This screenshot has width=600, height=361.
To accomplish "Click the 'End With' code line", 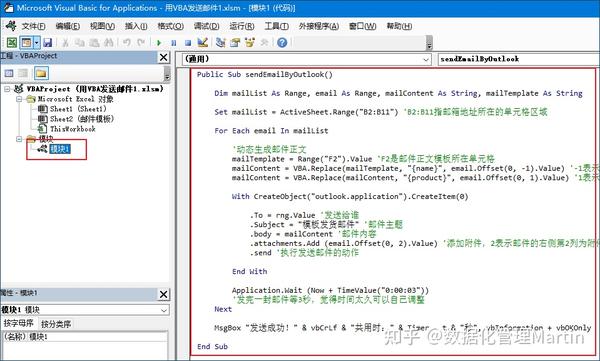I will click(249, 271).
